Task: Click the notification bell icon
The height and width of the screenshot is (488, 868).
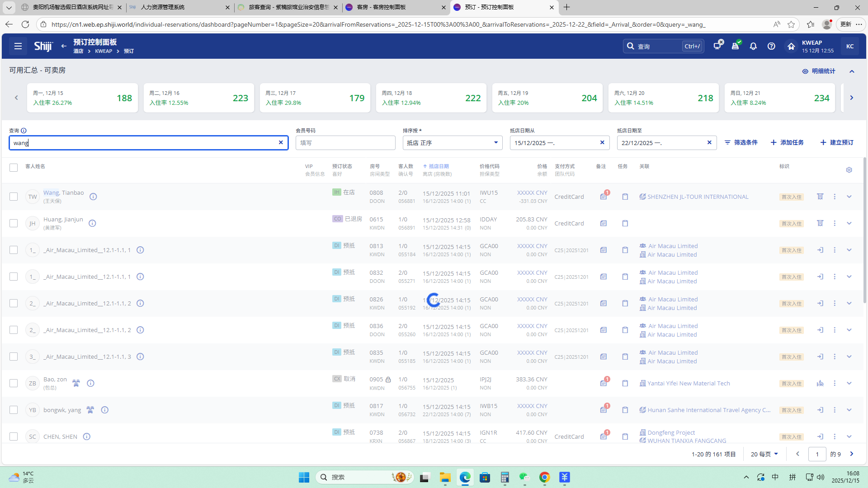Action: point(753,46)
